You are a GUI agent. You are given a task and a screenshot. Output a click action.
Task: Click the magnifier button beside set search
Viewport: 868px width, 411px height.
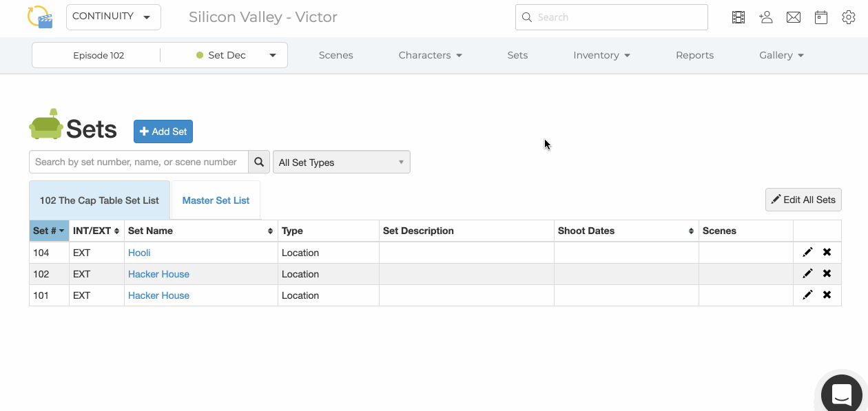pos(259,162)
